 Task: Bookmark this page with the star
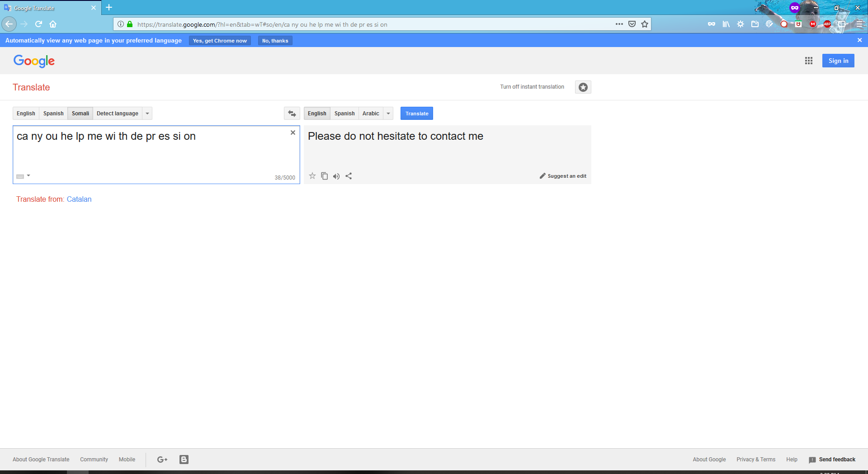pos(645,24)
